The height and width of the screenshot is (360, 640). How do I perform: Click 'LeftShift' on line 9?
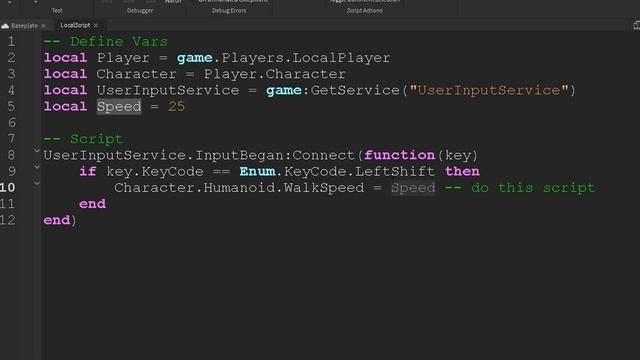(395, 171)
